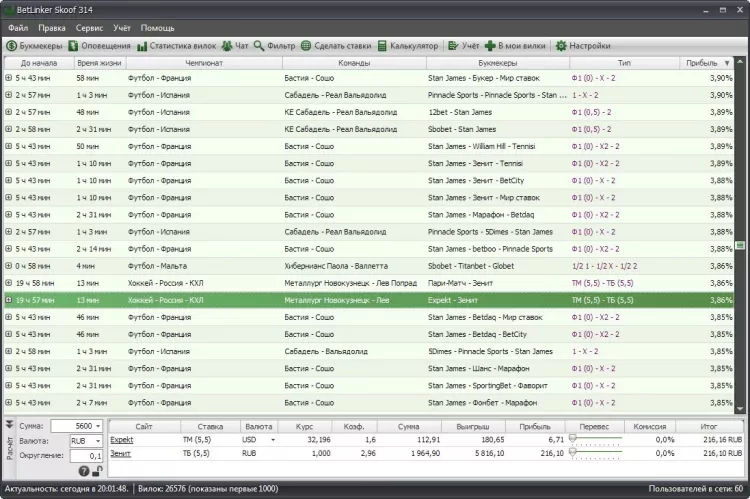Expand the Stan James - Фонбет - Марафон row
This screenshot has height=499, width=750.
9,402
